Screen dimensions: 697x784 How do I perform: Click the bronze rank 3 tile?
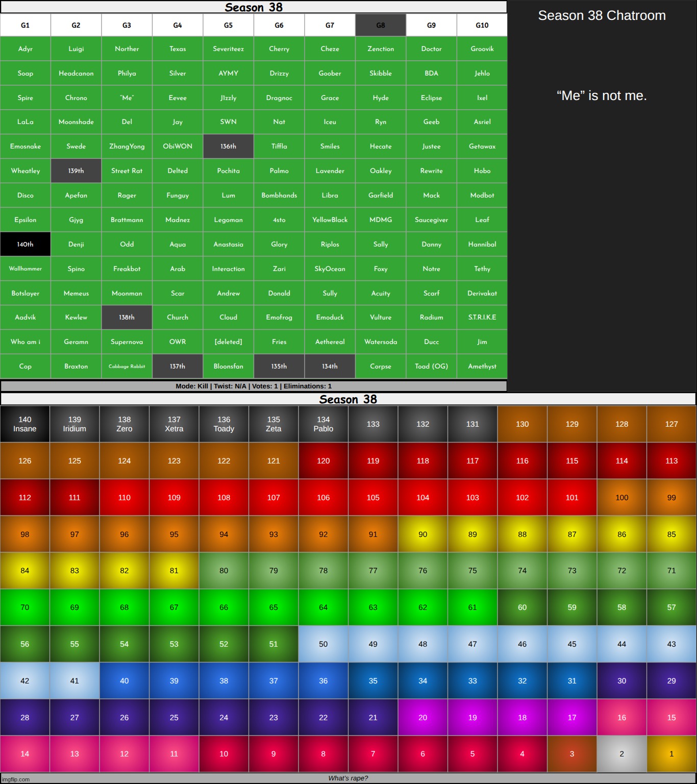coord(571,754)
